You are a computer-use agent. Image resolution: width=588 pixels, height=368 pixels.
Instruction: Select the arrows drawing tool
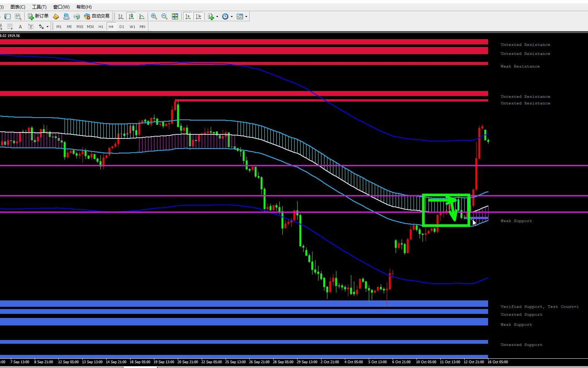(41, 26)
